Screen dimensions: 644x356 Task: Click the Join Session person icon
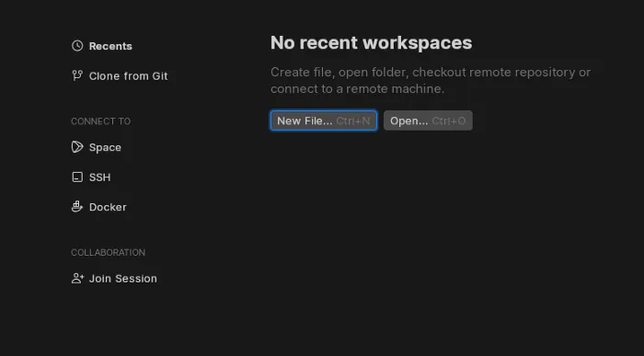(77, 279)
